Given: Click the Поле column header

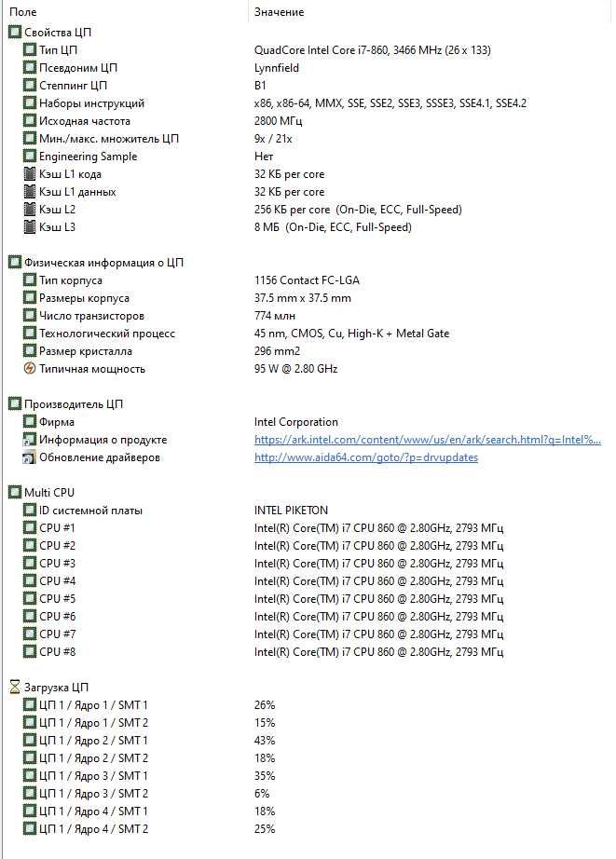Looking at the screenshot, I should click(x=125, y=11).
